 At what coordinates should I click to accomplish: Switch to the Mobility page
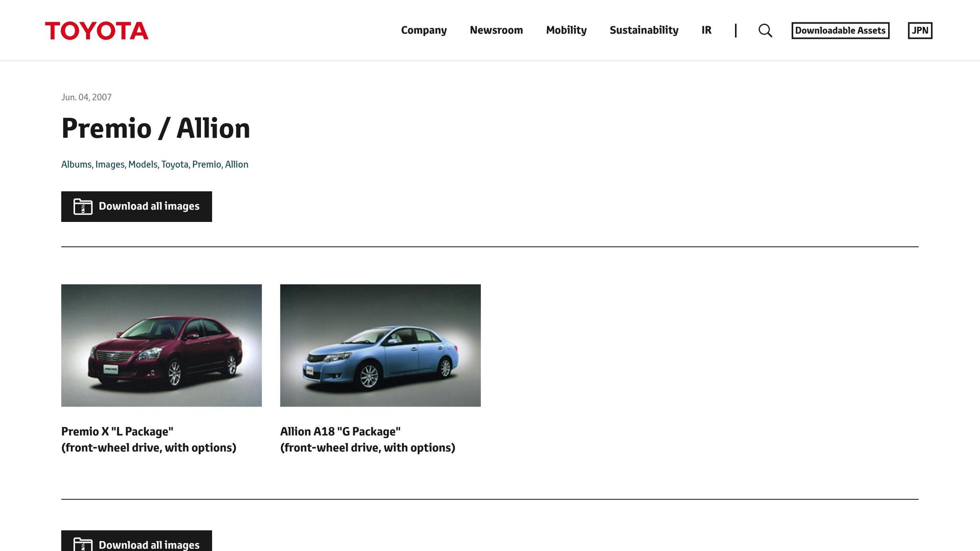pos(567,30)
